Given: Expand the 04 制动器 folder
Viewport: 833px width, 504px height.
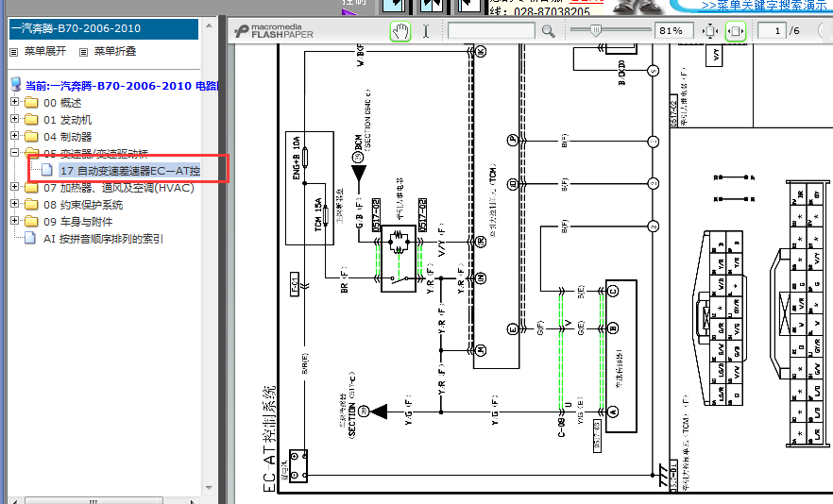Looking at the screenshot, I should (x=14, y=135).
